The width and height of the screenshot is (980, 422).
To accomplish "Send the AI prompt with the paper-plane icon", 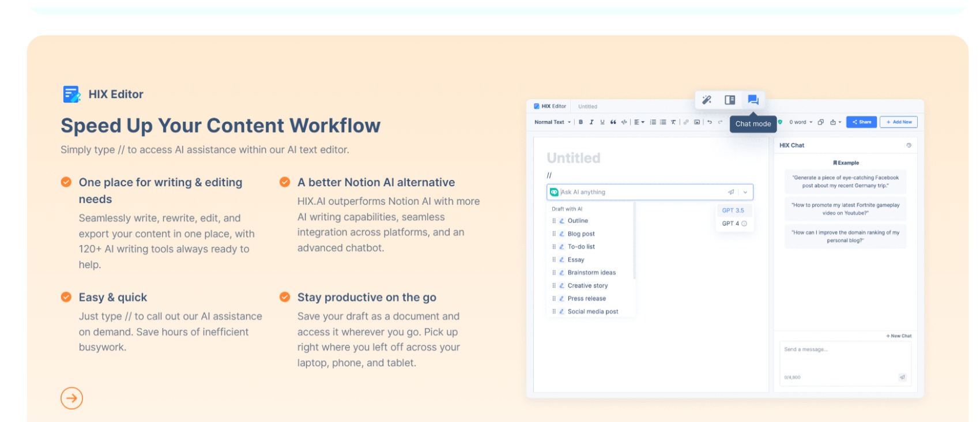I will coord(731,192).
